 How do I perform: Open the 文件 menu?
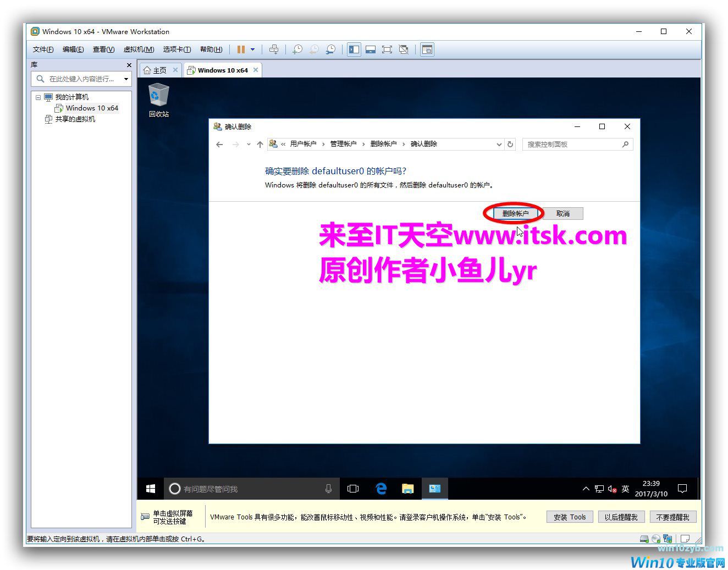click(43, 49)
